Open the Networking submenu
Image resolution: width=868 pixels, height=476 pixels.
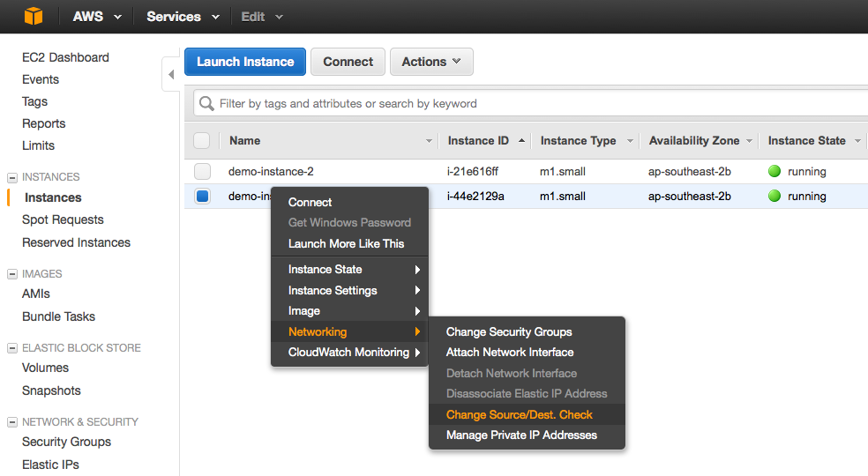(350, 332)
